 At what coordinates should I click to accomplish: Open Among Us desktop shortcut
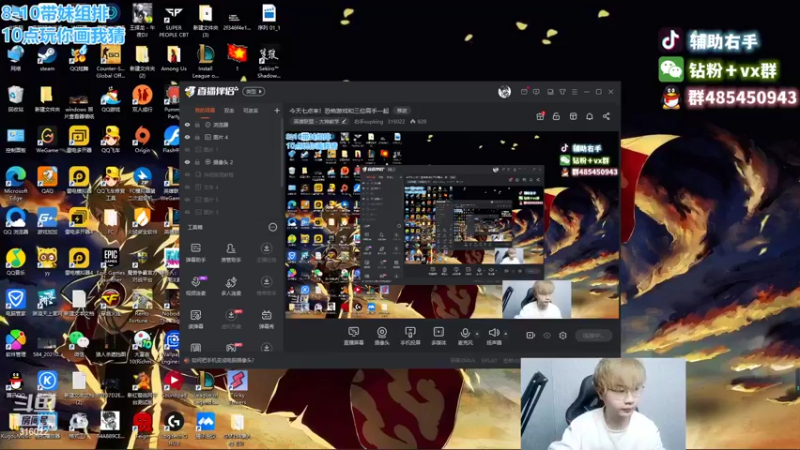pyautogui.click(x=173, y=59)
